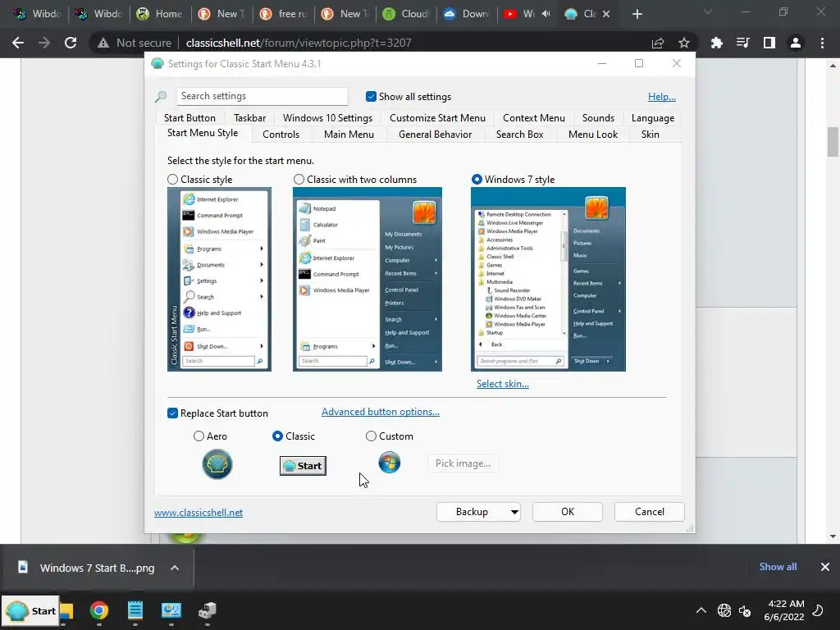Viewport: 840px width, 630px height.
Task: Bookmark this page with the star icon
Action: pyautogui.click(x=683, y=43)
